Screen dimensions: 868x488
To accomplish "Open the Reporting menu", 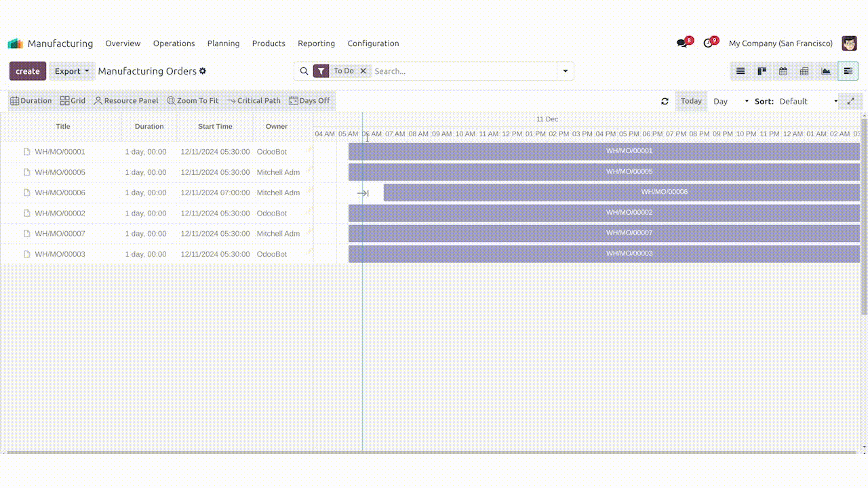I will pyautogui.click(x=316, y=43).
